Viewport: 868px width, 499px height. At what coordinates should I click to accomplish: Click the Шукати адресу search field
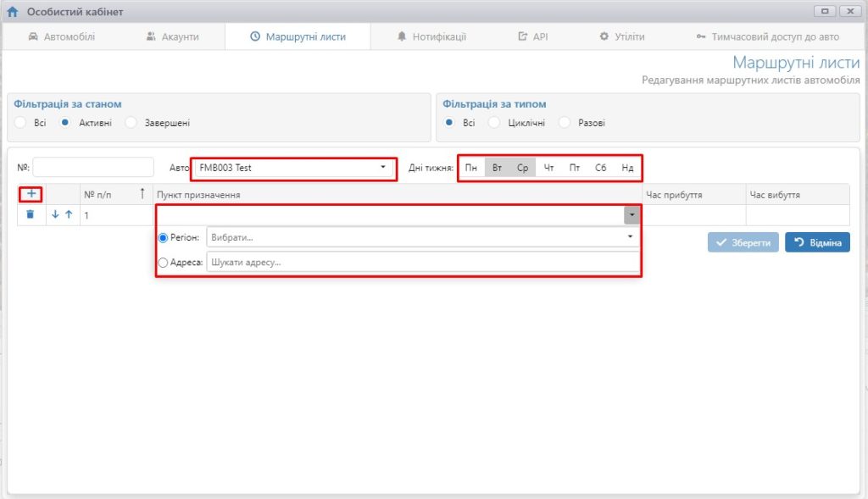(423, 263)
